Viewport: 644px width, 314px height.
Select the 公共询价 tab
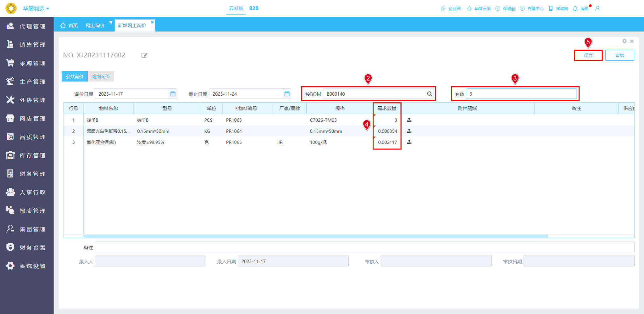[x=75, y=76]
